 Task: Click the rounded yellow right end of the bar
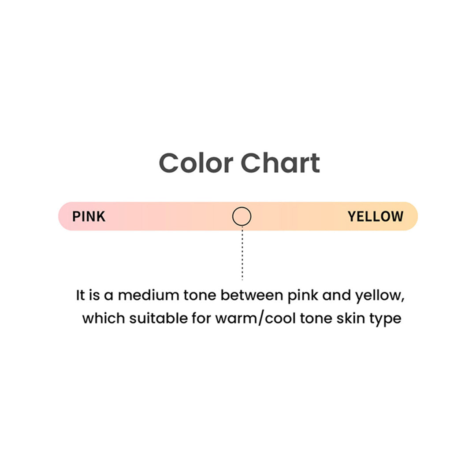tap(411, 216)
